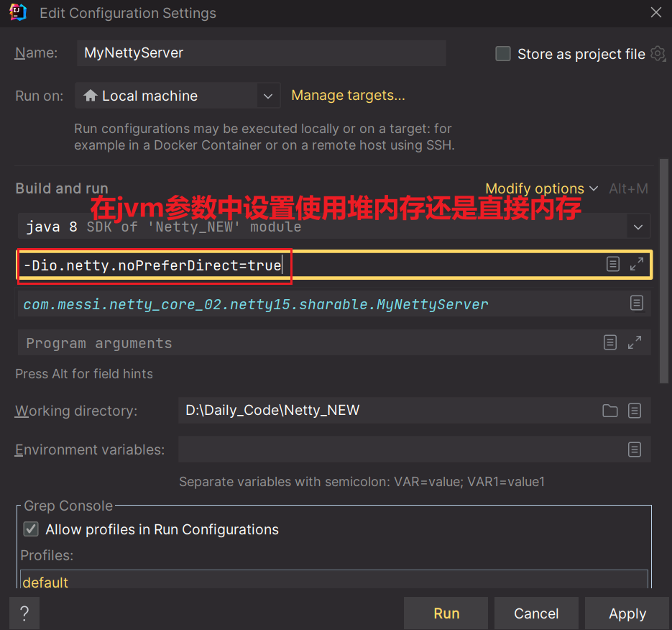672x630 pixels.
Task: Open the Run on target dropdown
Action: pos(268,95)
